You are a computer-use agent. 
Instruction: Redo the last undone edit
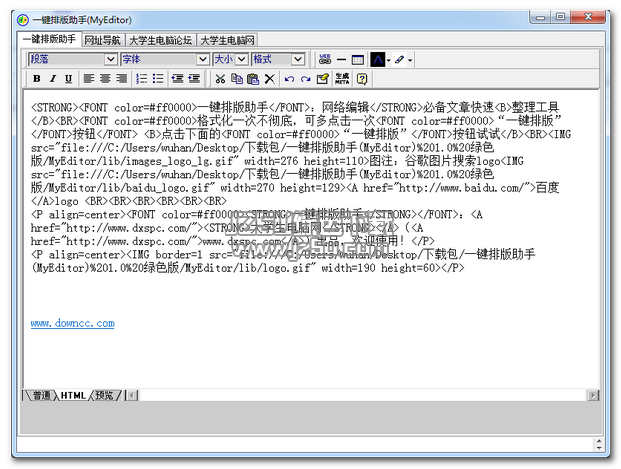[305, 79]
